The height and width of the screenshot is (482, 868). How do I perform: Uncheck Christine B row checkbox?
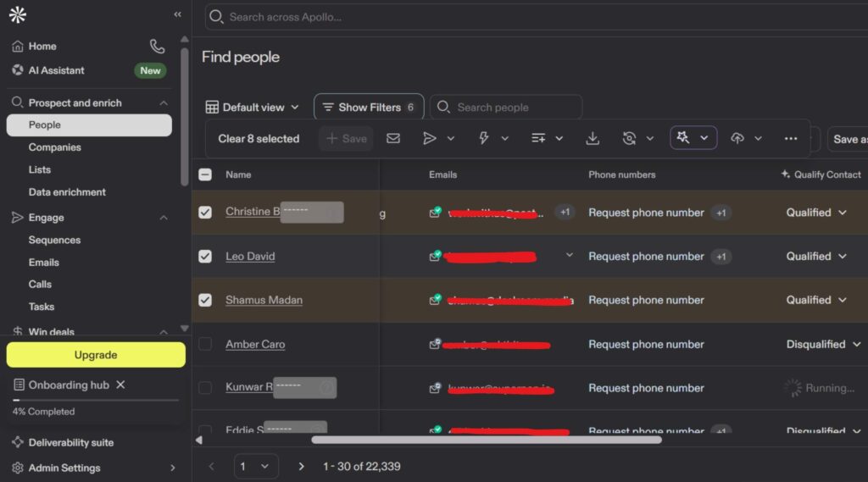pos(205,212)
